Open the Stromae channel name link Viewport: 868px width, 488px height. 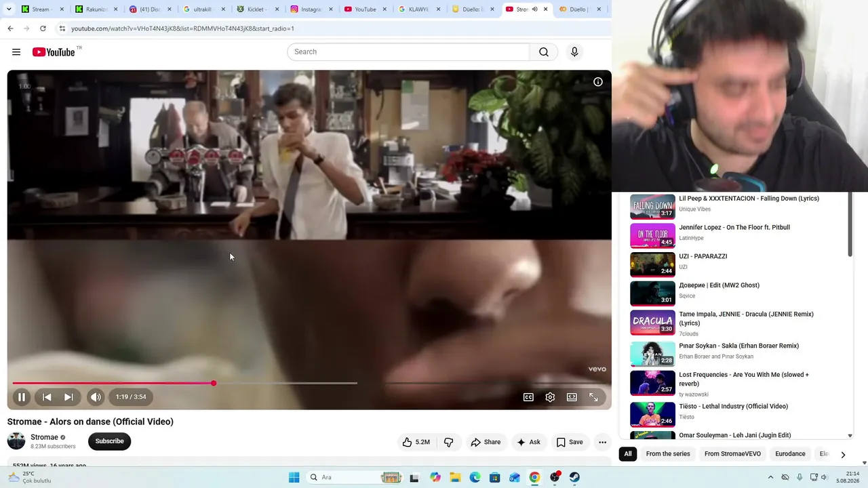pyautogui.click(x=44, y=437)
